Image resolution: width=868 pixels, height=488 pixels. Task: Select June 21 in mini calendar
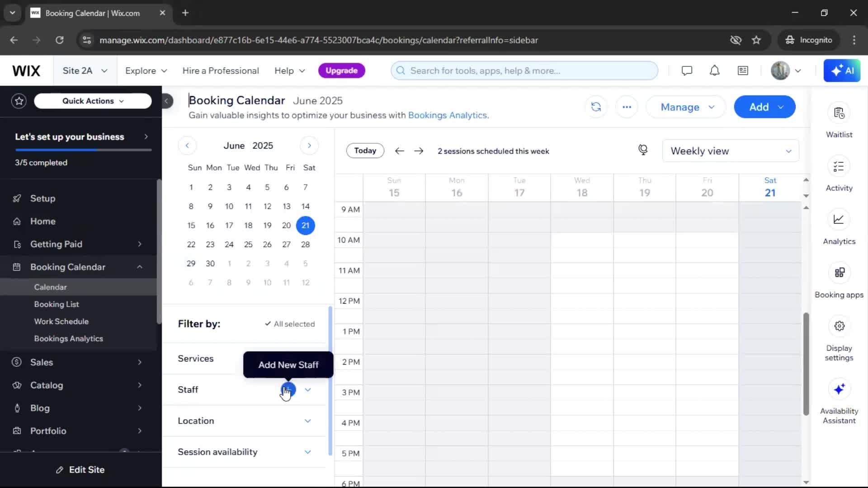[x=306, y=225]
